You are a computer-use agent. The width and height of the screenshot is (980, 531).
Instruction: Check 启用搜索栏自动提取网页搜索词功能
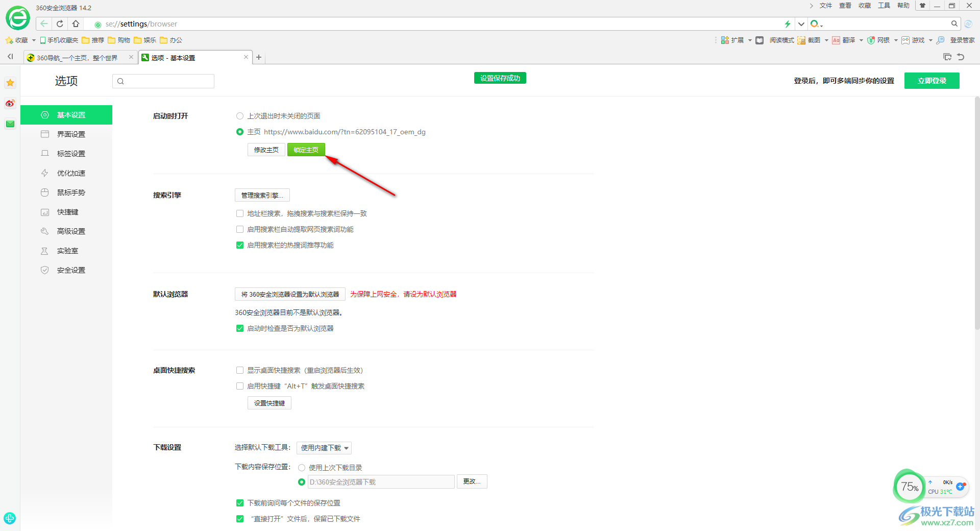point(239,229)
